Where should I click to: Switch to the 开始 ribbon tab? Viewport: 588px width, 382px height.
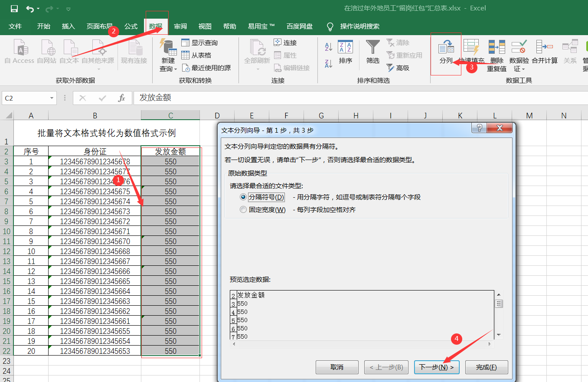(44, 26)
